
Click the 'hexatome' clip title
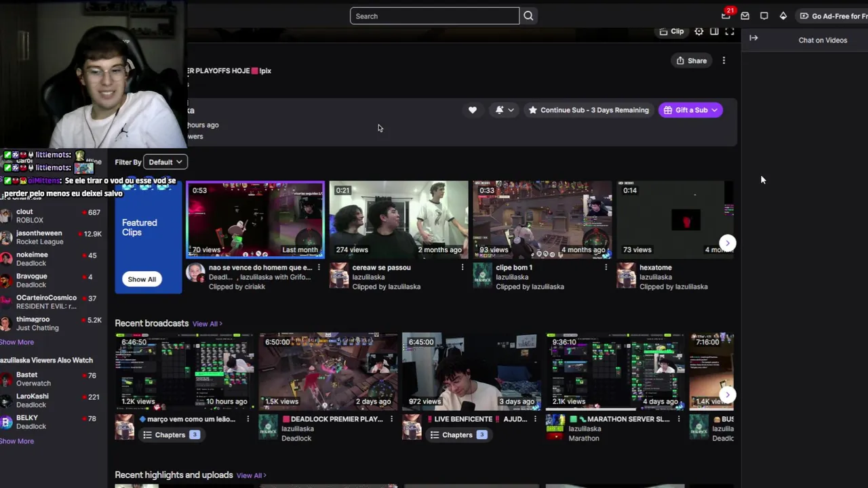(x=655, y=268)
